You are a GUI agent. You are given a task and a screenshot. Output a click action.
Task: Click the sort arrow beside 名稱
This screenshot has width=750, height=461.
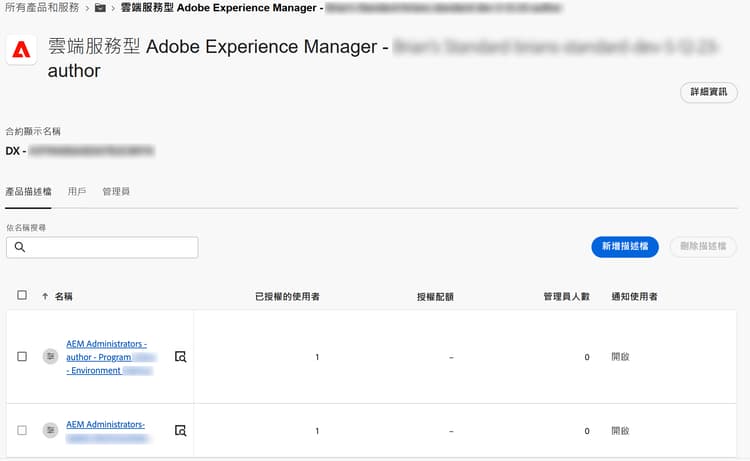pyautogui.click(x=45, y=296)
